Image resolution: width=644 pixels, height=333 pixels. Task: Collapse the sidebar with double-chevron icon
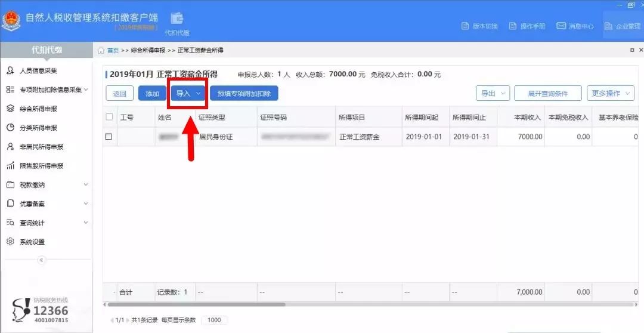click(x=42, y=260)
